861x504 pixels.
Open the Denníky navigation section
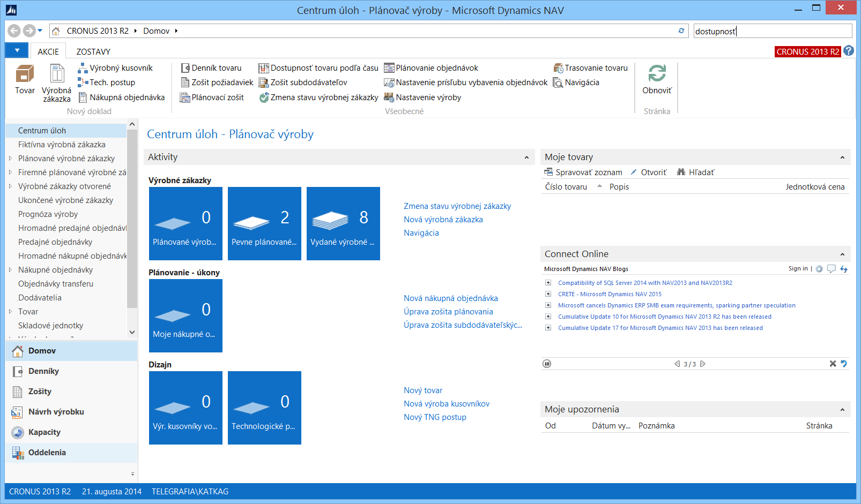click(71, 371)
